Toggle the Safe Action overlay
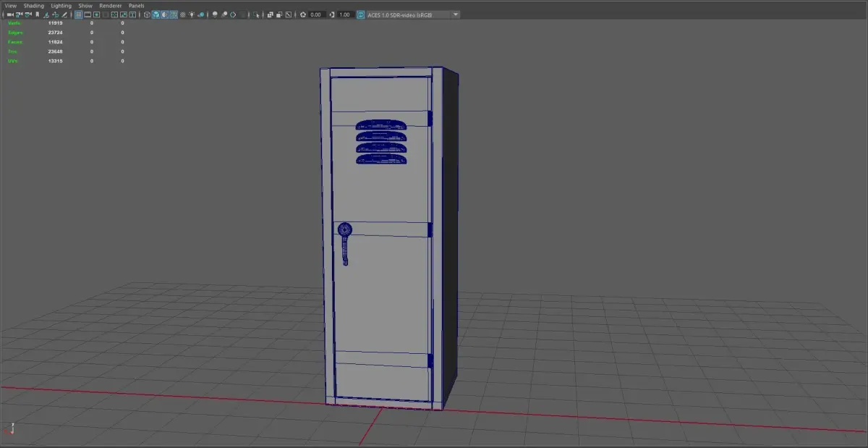 (x=124, y=14)
